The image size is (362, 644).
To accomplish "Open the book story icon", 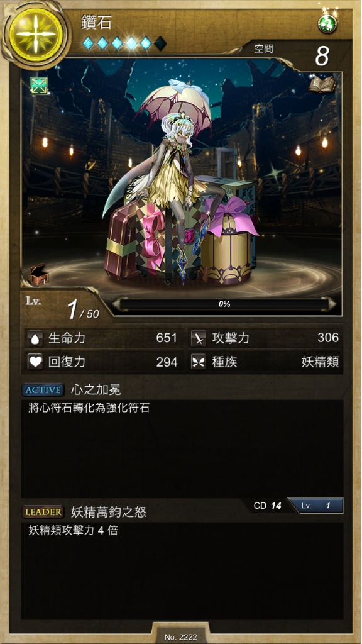I will point(322,84).
